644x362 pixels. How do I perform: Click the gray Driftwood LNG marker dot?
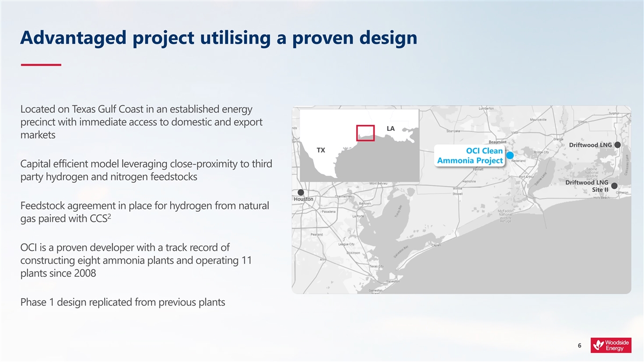618,145
